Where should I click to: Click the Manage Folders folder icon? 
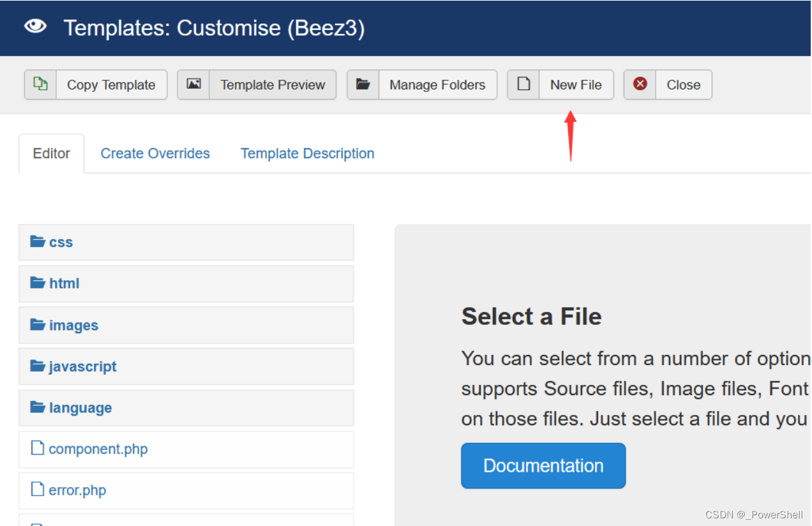coord(363,84)
